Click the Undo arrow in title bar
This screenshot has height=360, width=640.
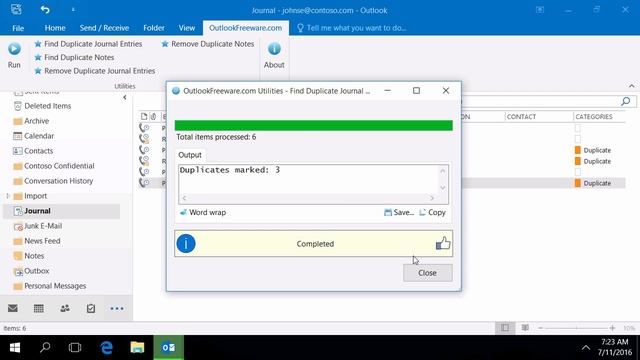[x=45, y=10]
